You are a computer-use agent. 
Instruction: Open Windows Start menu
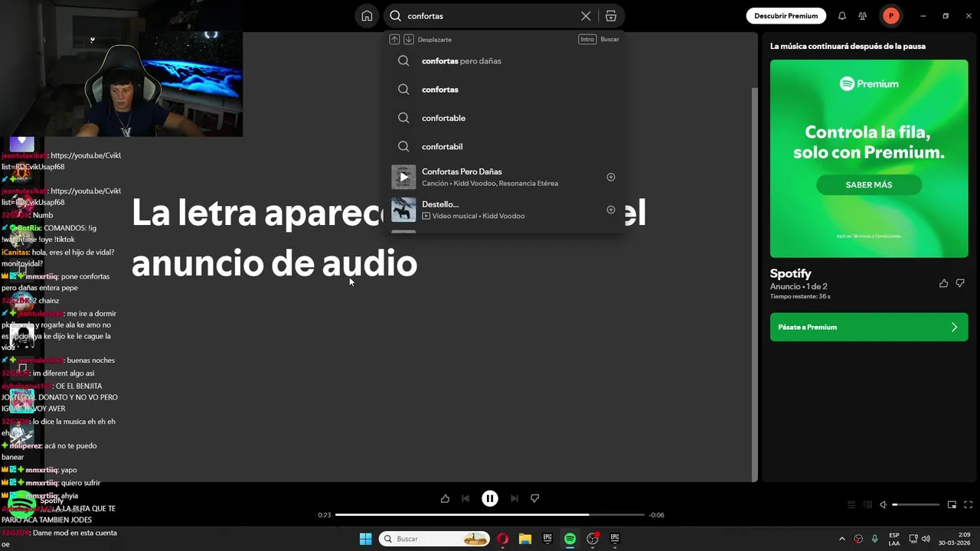click(x=365, y=539)
